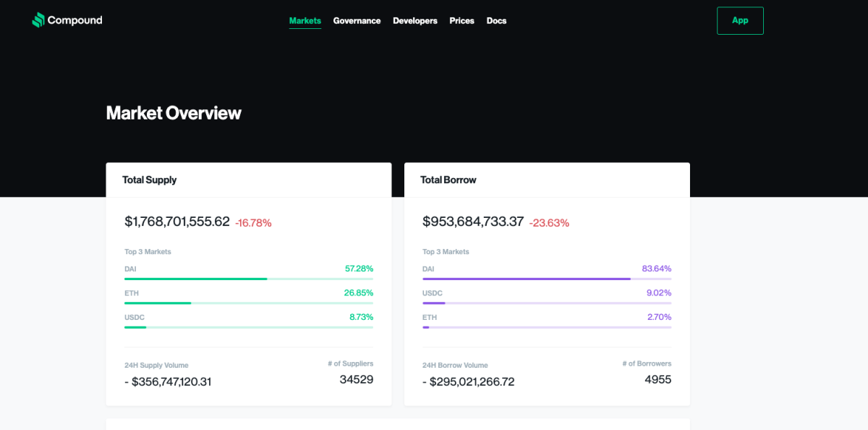Select the Total Supply card header

(x=149, y=180)
